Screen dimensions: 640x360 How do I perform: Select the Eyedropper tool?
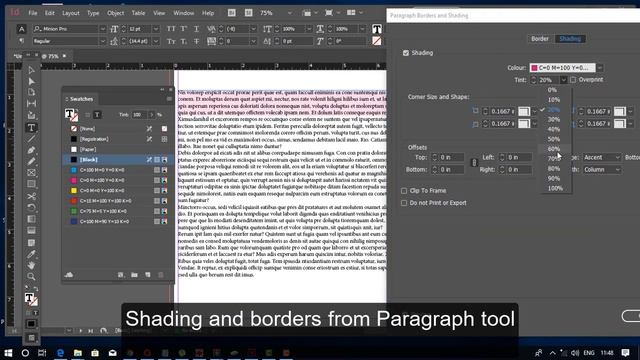[31, 254]
